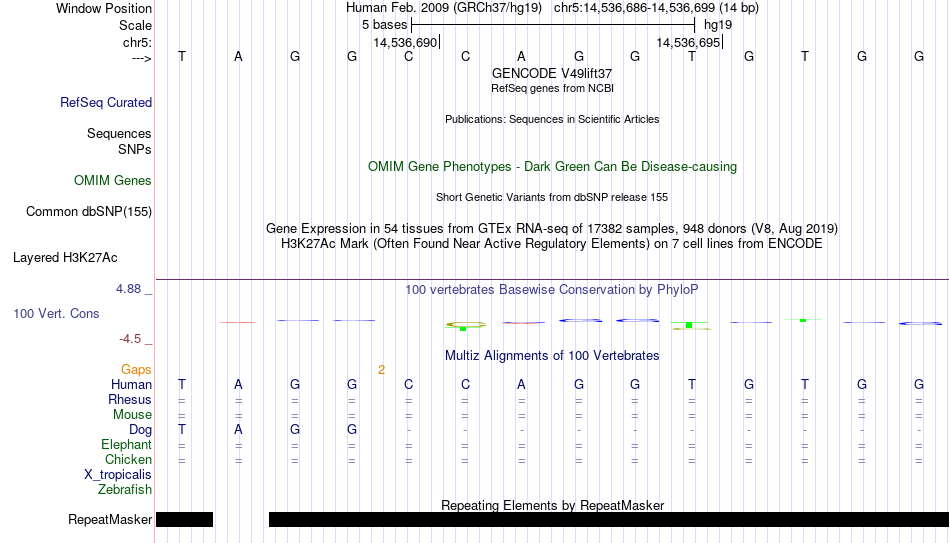Select the RepeatMasker track label
The width and height of the screenshot is (950, 543).
pyautogui.click(x=110, y=519)
